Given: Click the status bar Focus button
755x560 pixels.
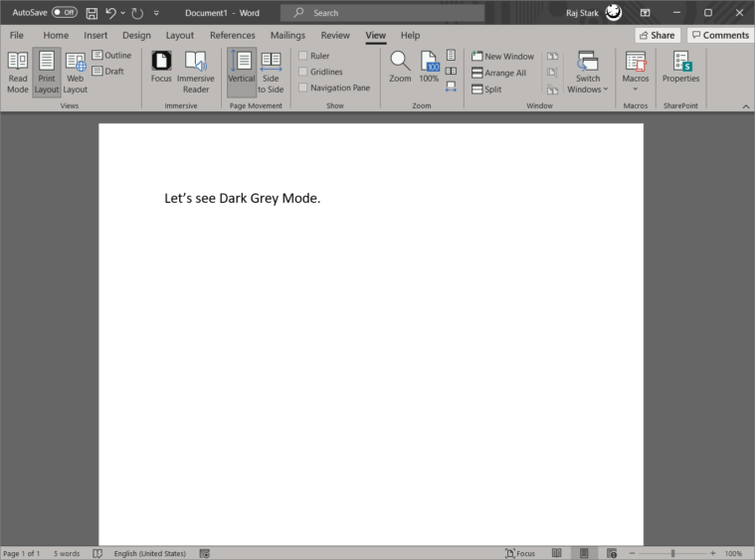Looking at the screenshot, I should pos(520,554).
